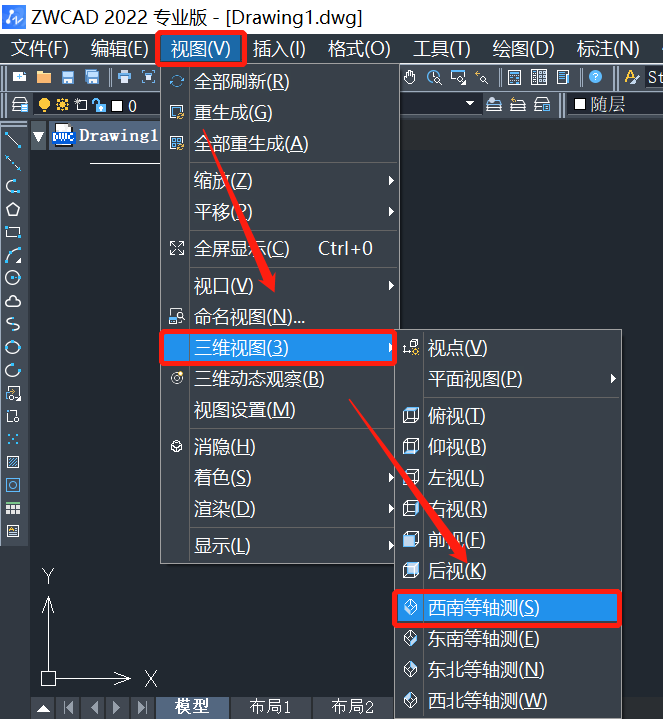Image resolution: width=663 pixels, height=719 pixels.
Task: Select the Line drawing tool
Action: pos(13,140)
